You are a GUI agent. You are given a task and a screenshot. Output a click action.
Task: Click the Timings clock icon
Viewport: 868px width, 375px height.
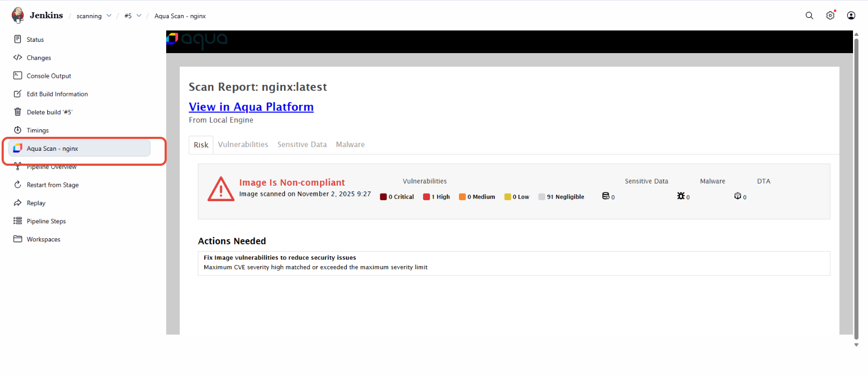pyautogui.click(x=18, y=130)
